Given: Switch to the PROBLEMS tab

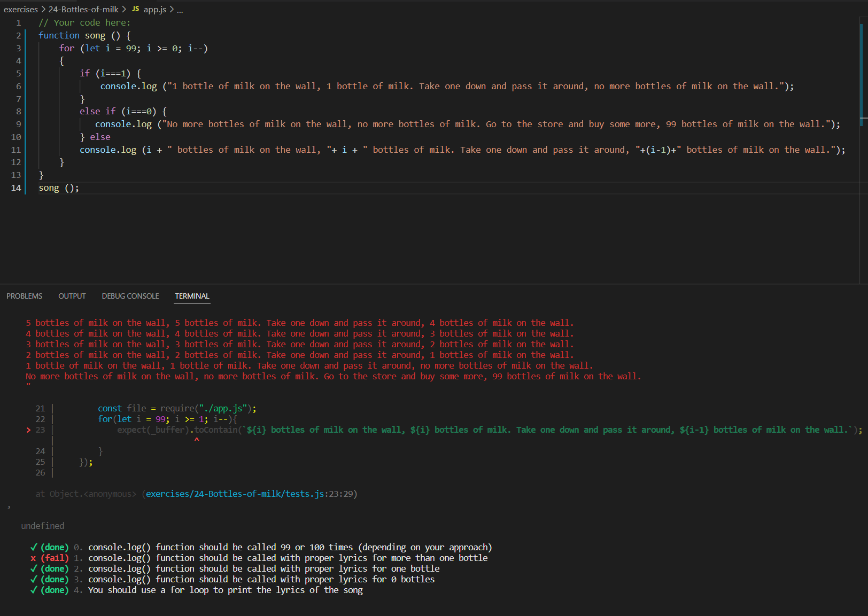Looking at the screenshot, I should (x=24, y=295).
